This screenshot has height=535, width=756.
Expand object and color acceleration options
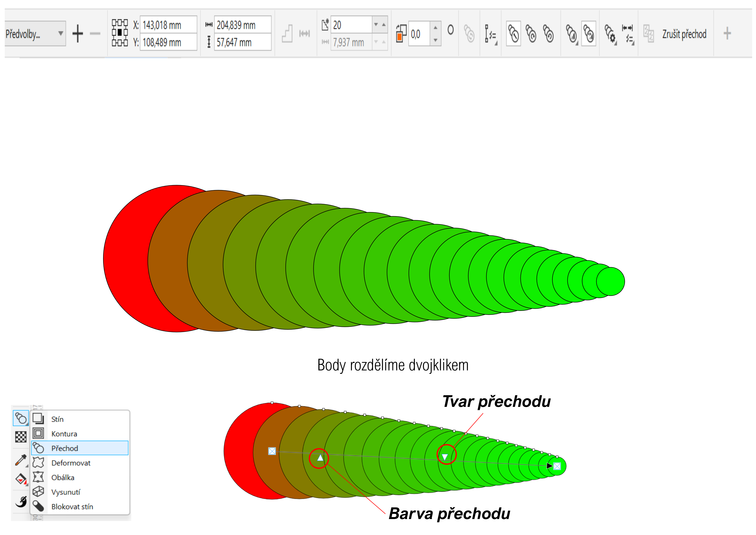tap(572, 34)
